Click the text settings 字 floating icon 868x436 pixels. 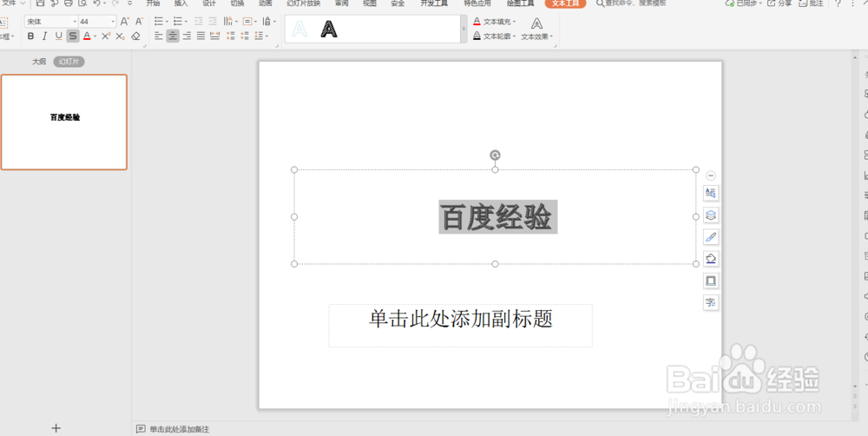coord(712,302)
